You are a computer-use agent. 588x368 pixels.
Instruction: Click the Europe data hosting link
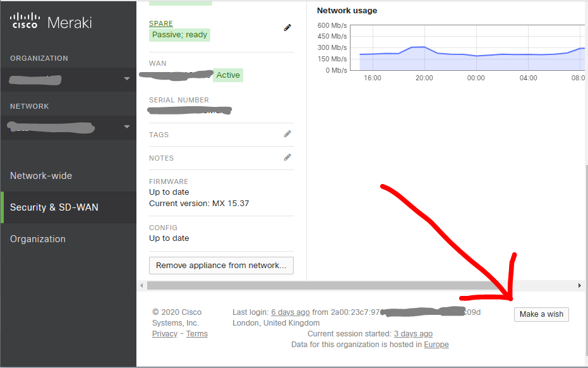tap(436, 344)
